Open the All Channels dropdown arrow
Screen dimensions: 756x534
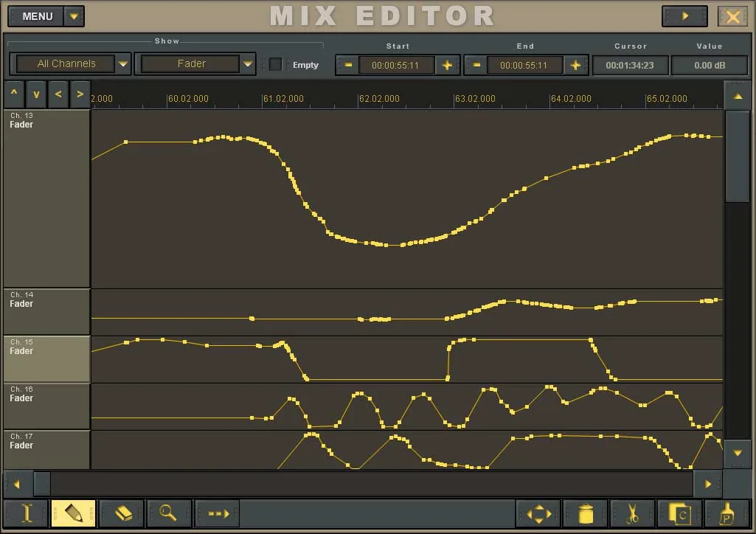123,63
